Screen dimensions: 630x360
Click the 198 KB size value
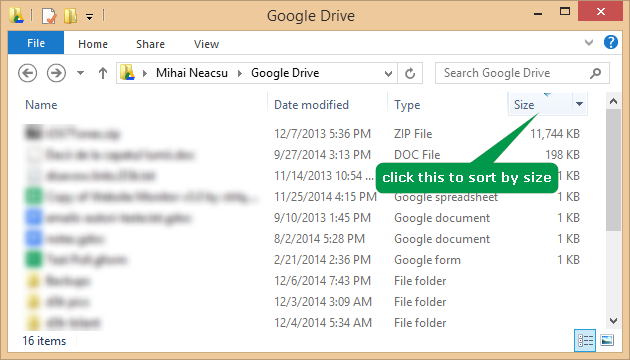tap(562, 155)
